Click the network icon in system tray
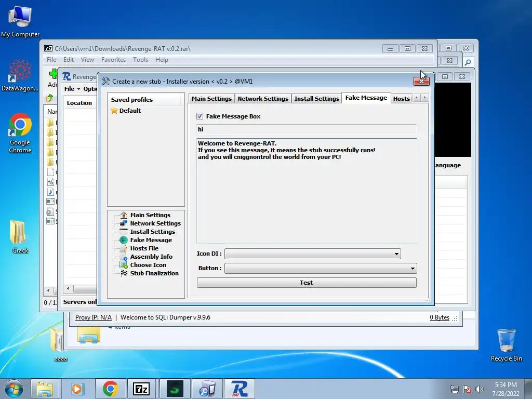Viewport: 532px width, 399px height. [x=454, y=389]
